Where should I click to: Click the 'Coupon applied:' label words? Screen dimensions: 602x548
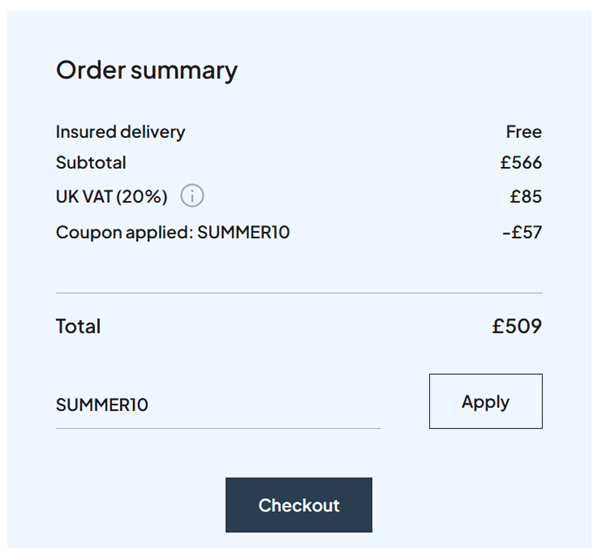[x=124, y=233]
